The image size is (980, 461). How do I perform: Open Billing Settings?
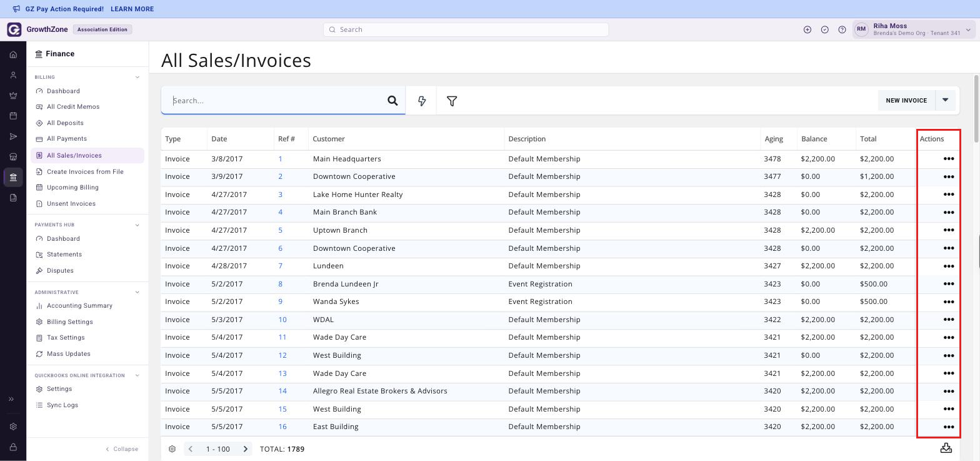click(x=70, y=322)
